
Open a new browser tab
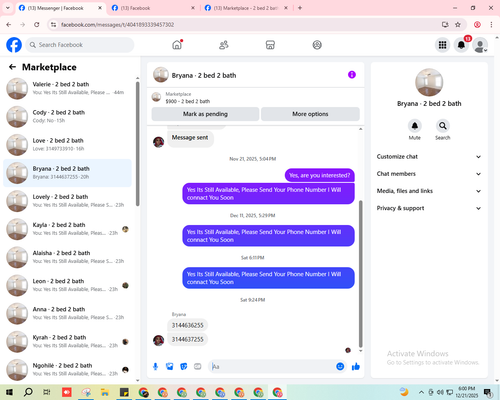tap(300, 8)
